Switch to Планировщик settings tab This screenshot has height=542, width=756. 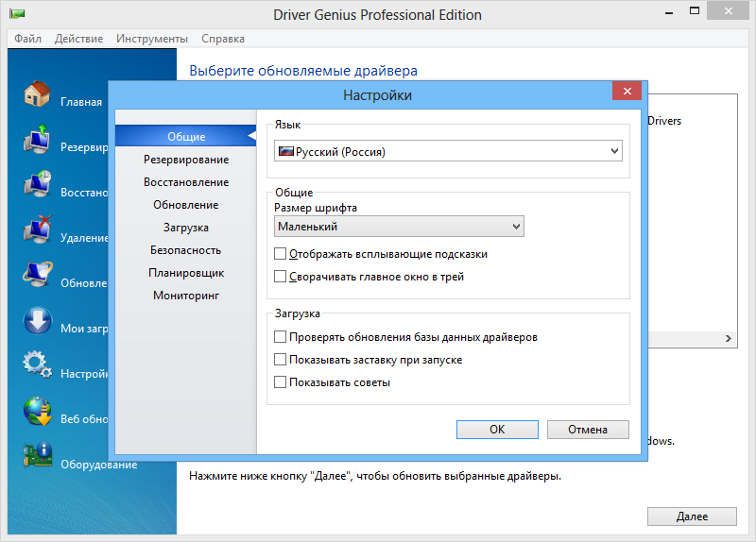click(185, 273)
